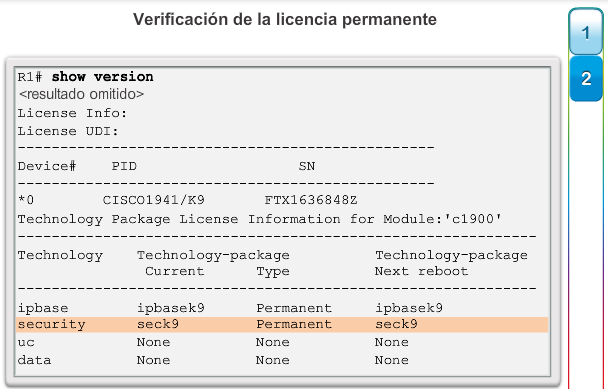Click the seck9 next reboot value
Screen dimensions: 608x389
coord(396,324)
